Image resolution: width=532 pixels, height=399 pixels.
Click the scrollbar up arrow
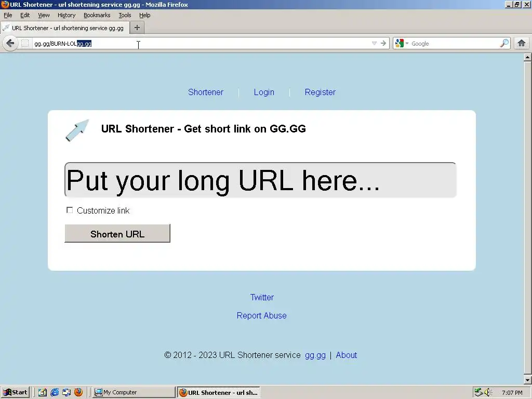(527, 57)
